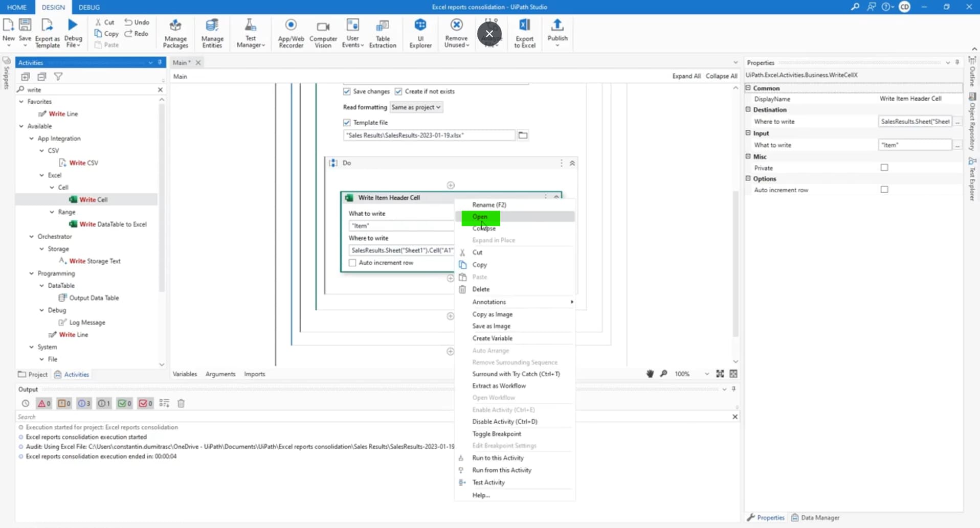The height and width of the screenshot is (528, 980).
Task: Click Output search field
Action: pos(372,417)
